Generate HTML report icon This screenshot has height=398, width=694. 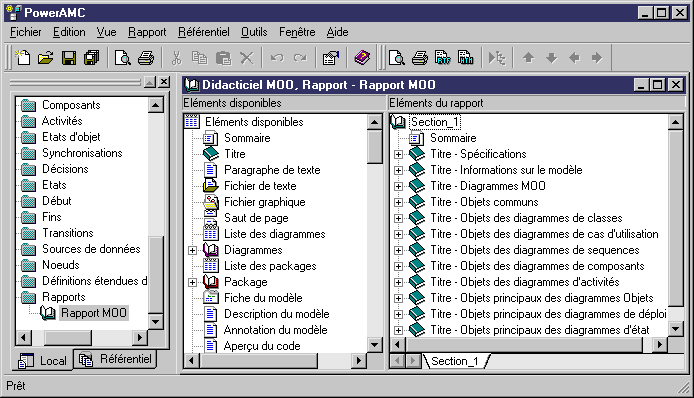pyautogui.click(x=466, y=58)
